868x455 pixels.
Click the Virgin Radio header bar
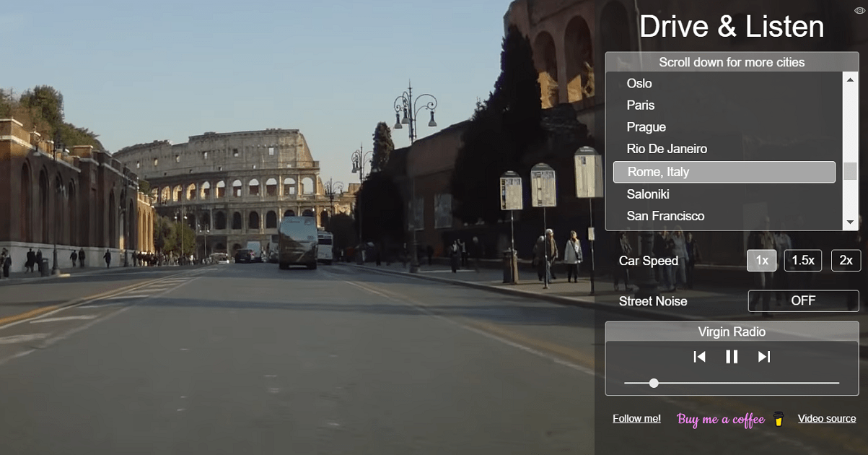tap(732, 331)
